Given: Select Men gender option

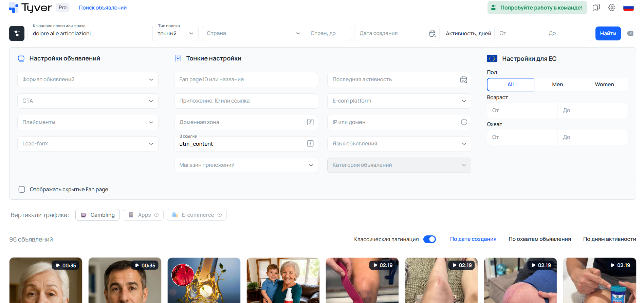Looking at the screenshot, I should tap(557, 85).
